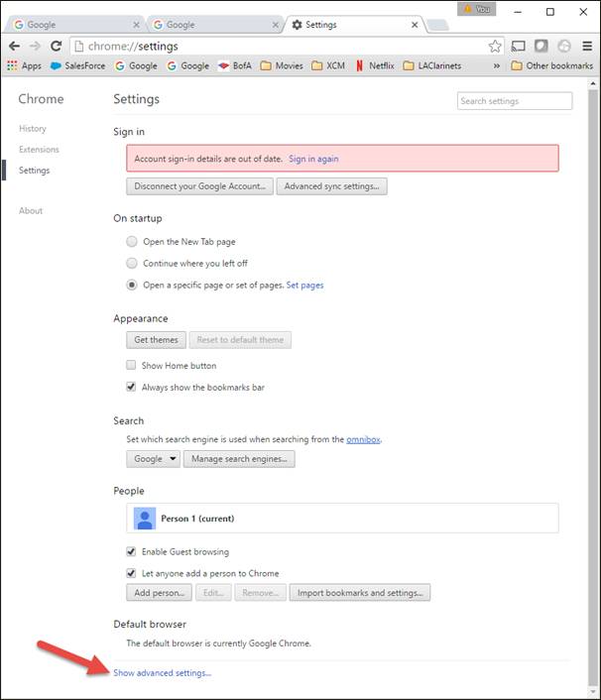
Task: Go to Extensions in the sidebar
Action: (x=39, y=150)
